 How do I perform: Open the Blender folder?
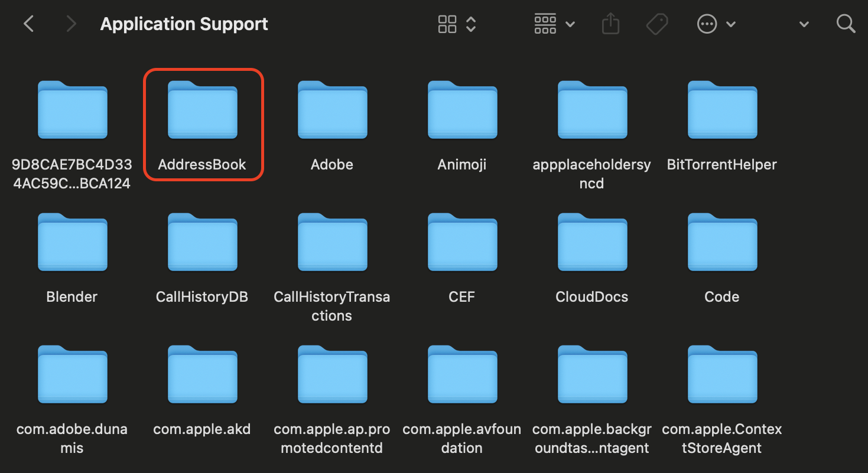pyautogui.click(x=71, y=242)
